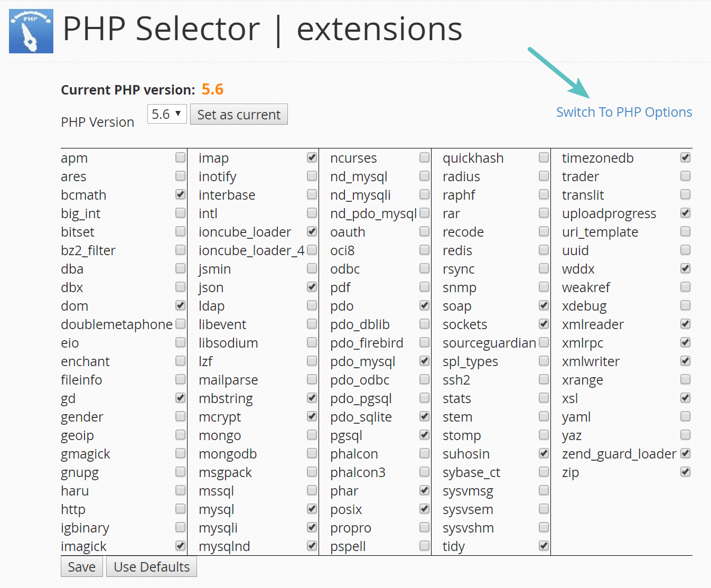Disable the uploadprogress checkbox

686,213
